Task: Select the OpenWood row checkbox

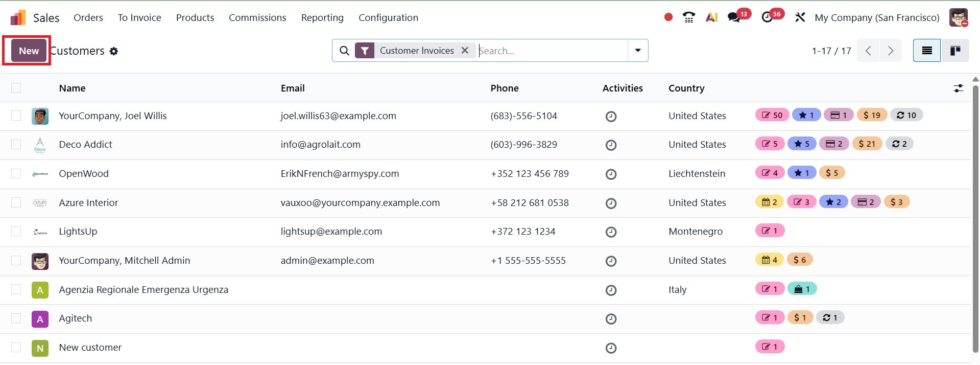Action: pos(16,174)
